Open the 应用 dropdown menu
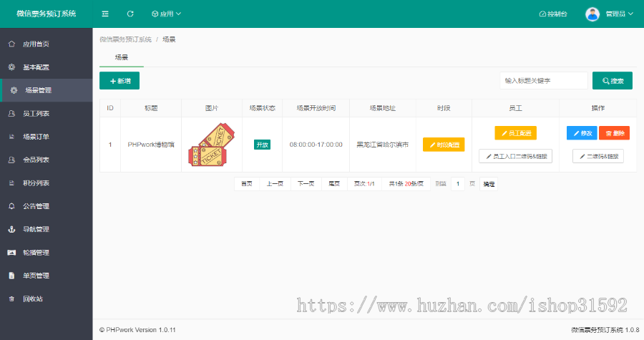This screenshot has height=340, width=644. click(x=166, y=14)
